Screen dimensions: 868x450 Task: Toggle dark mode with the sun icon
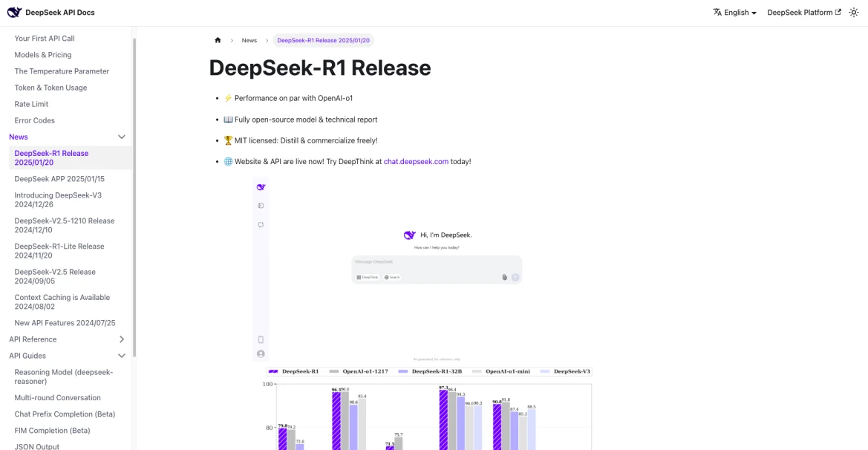click(x=855, y=12)
